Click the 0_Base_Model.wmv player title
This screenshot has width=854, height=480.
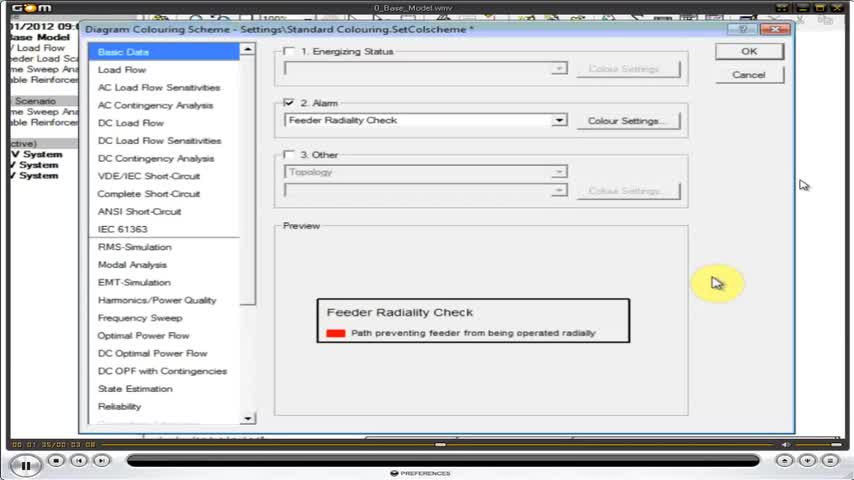tap(413, 8)
